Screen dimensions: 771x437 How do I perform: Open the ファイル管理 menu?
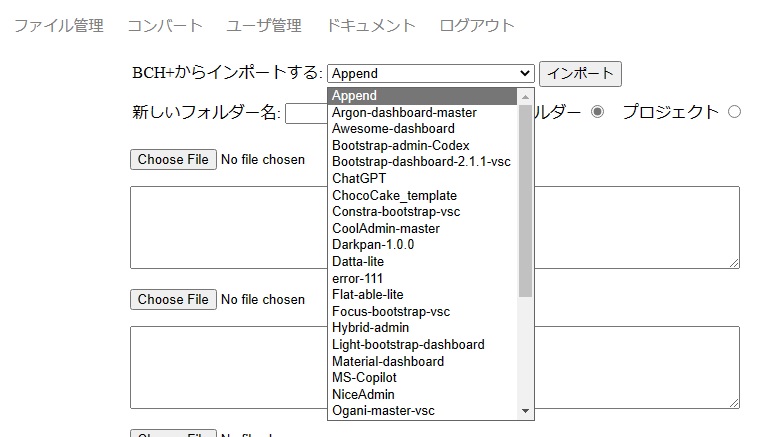58,25
